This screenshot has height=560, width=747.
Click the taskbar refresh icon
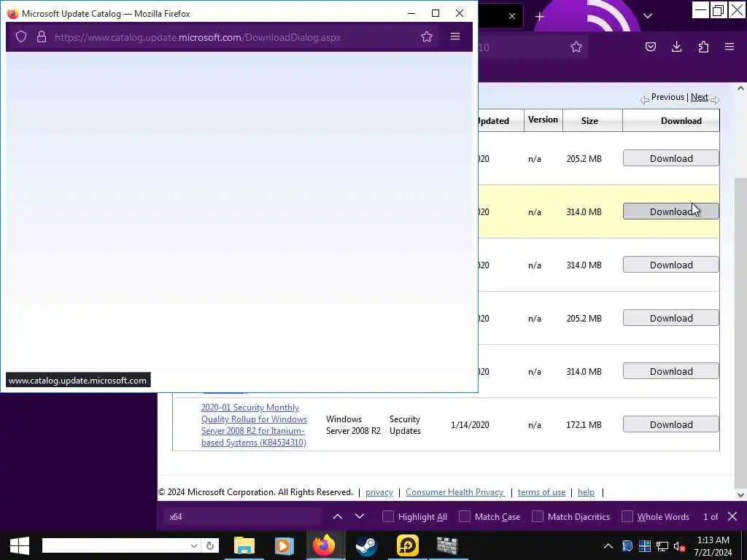click(210, 545)
